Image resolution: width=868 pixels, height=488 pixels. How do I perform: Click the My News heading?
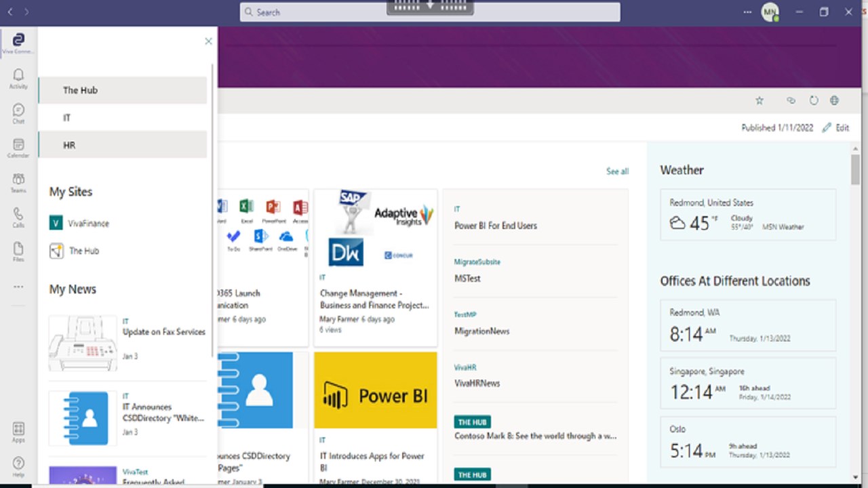(73, 289)
